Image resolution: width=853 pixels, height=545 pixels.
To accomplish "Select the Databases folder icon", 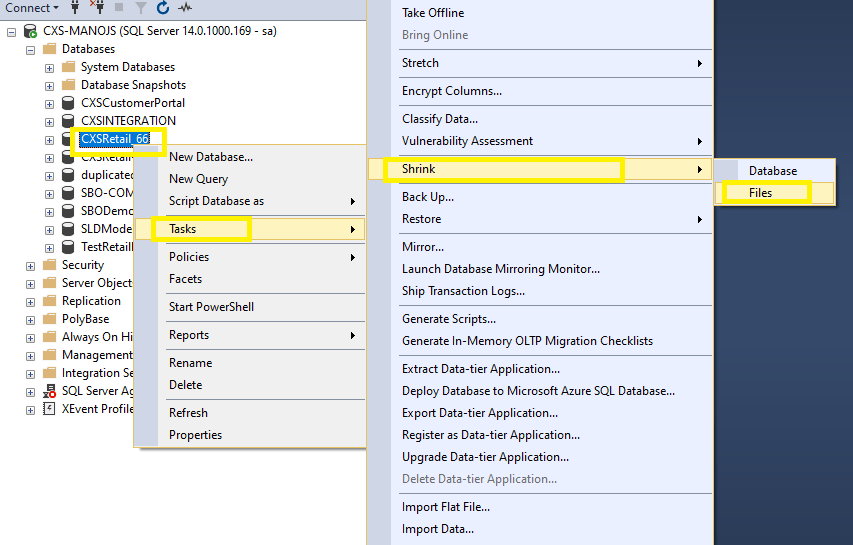I will 50,49.
